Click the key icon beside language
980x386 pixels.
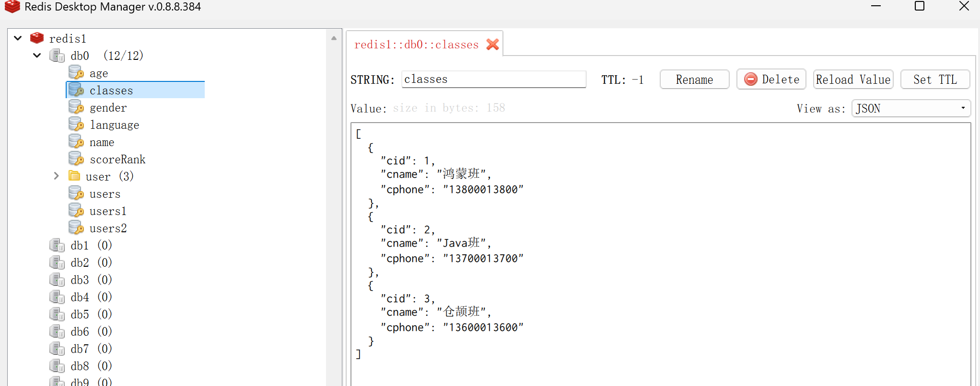[76, 125]
